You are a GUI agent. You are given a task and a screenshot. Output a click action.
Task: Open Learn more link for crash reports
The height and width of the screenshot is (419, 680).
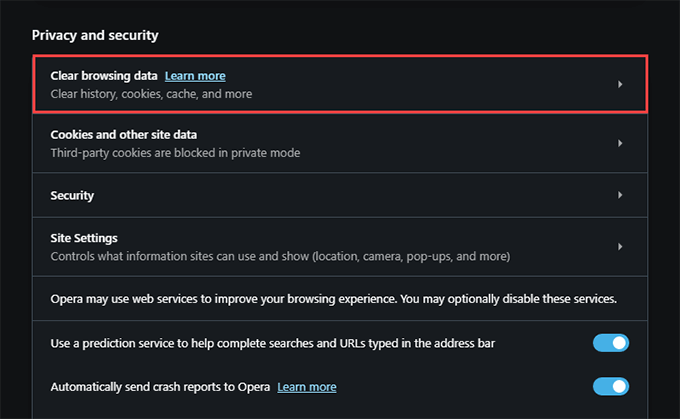pos(307,387)
